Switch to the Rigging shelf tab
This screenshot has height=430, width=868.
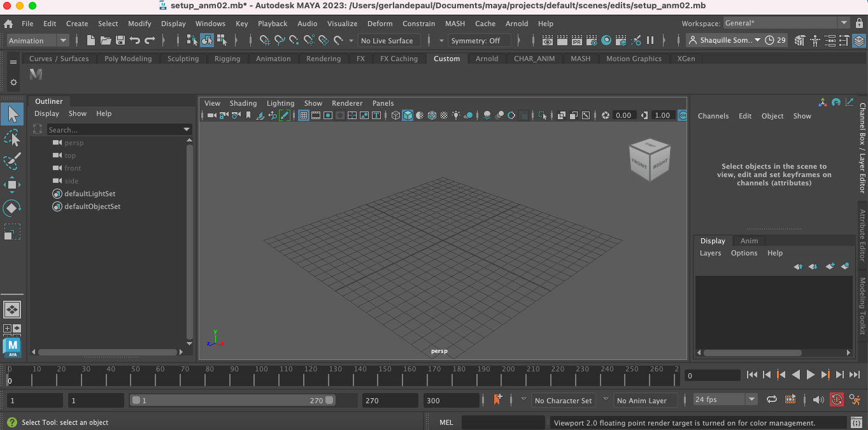tap(227, 59)
